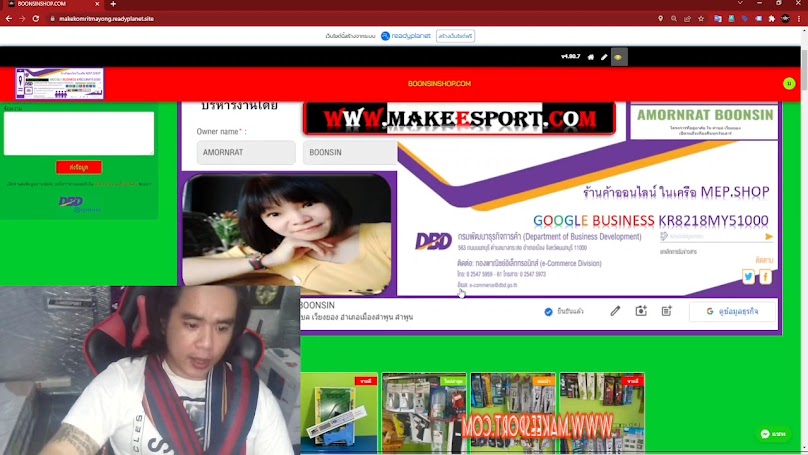
Task: Open the third product thumbnail with orange tag
Action: pos(513,412)
